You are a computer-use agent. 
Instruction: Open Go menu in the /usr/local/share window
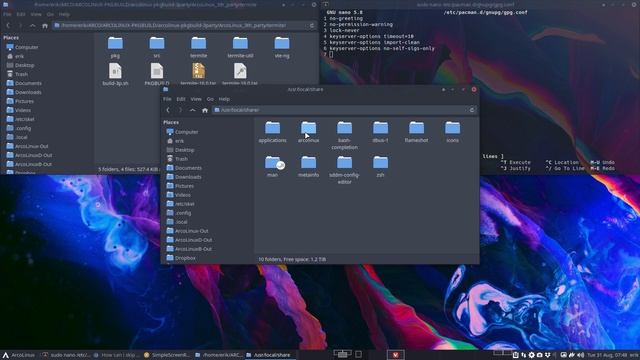(x=210, y=99)
